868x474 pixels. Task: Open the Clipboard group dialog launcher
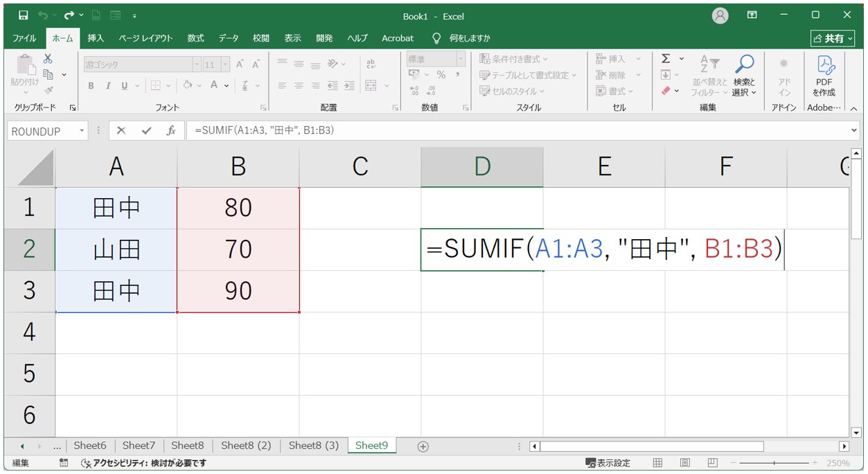click(x=73, y=108)
